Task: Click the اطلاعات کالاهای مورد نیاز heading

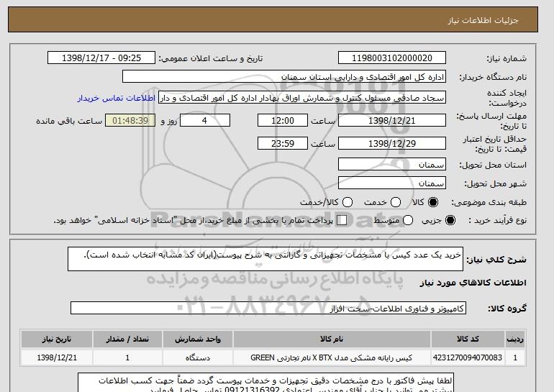Action: pos(473,283)
